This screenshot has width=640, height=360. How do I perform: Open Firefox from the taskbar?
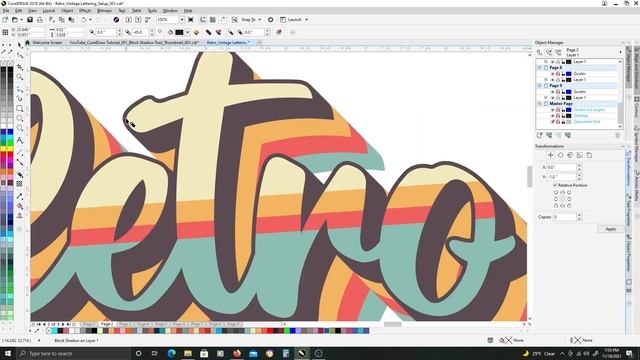[237, 353]
